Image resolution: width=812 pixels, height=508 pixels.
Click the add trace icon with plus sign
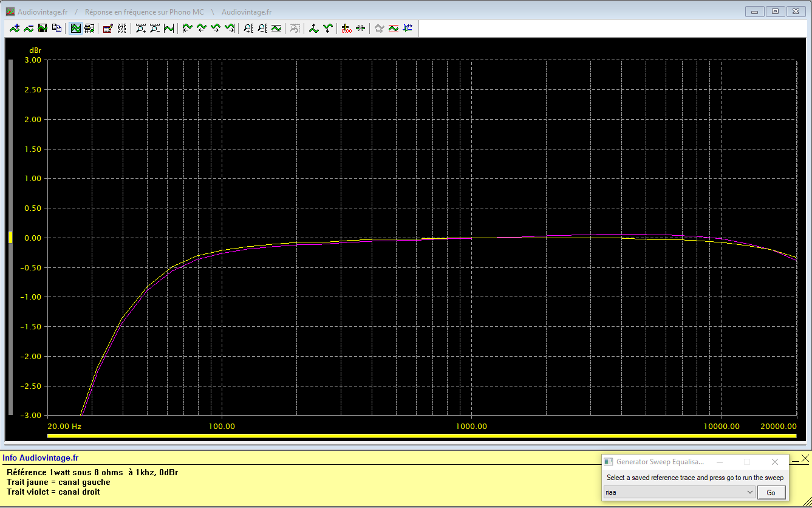[x=15, y=28]
